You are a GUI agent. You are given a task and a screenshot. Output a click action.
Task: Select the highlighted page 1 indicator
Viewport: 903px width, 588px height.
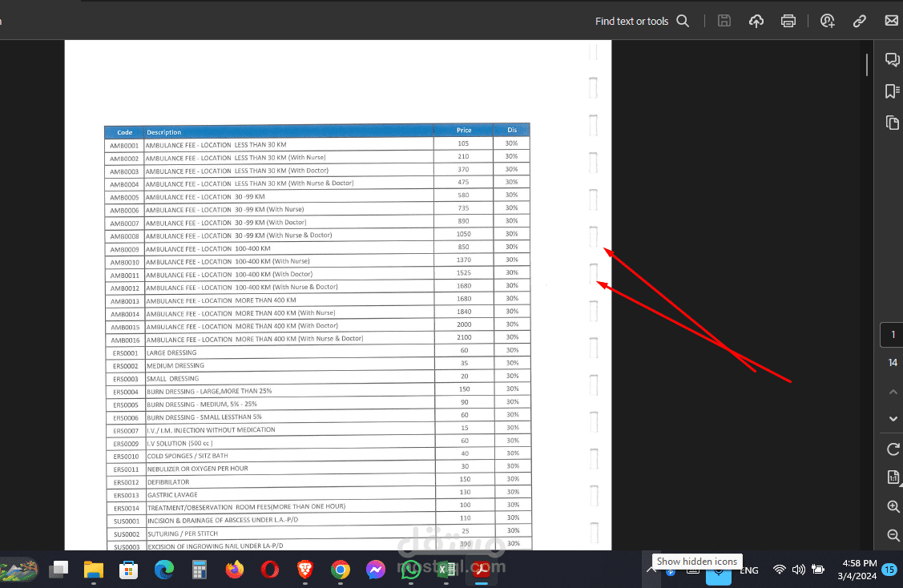[x=891, y=334]
